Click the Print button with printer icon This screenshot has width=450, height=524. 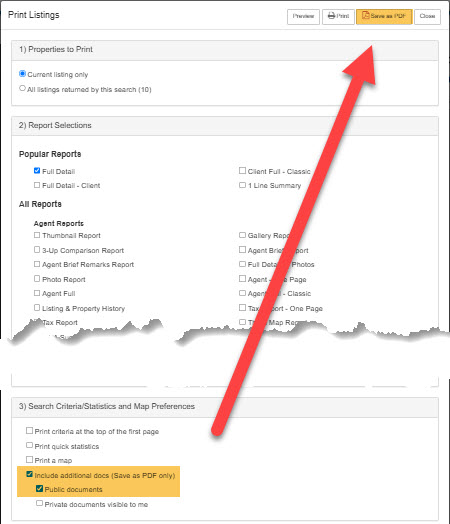[x=338, y=16]
